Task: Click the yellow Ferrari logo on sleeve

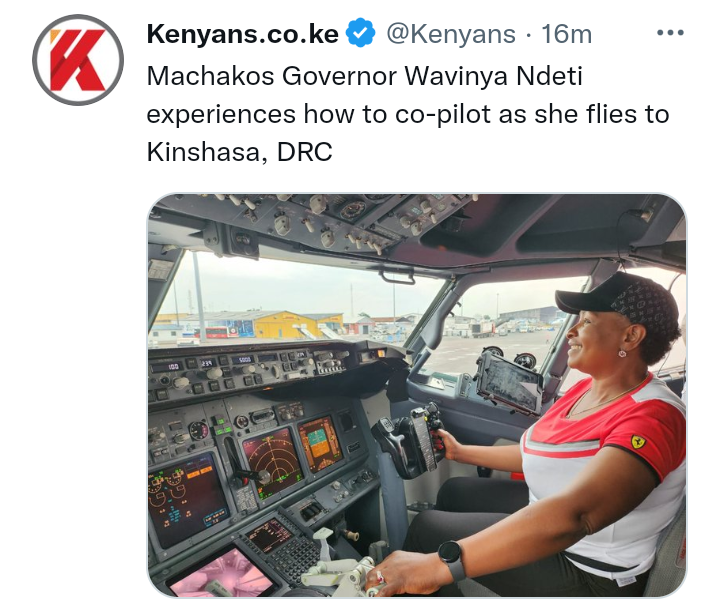Action: [x=638, y=442]
